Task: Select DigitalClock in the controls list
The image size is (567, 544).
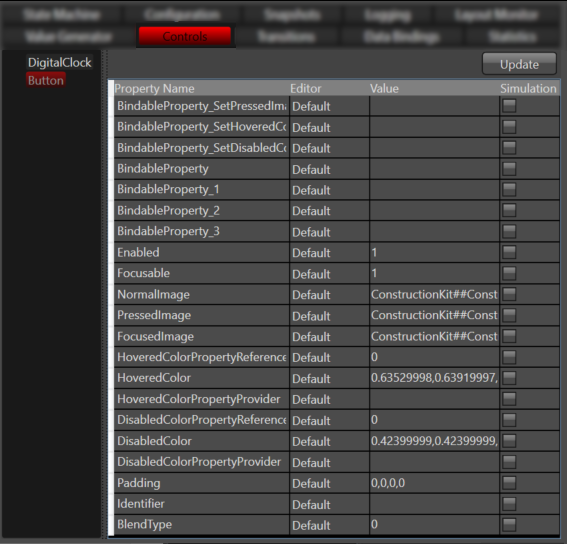Action: click(60, 62)
